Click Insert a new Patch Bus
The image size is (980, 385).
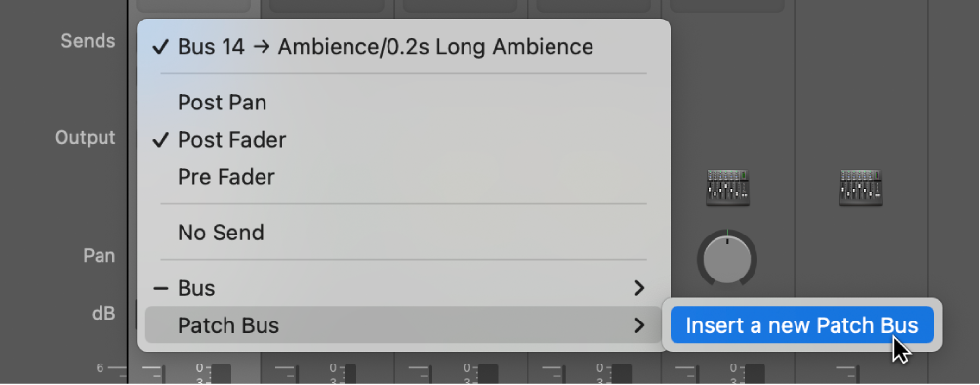pos(802,325)
